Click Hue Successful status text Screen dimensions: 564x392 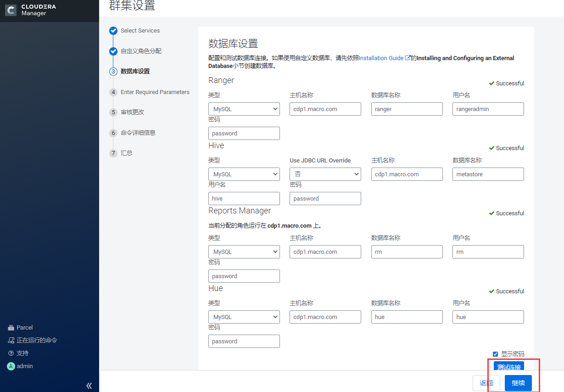click(510, 291)
